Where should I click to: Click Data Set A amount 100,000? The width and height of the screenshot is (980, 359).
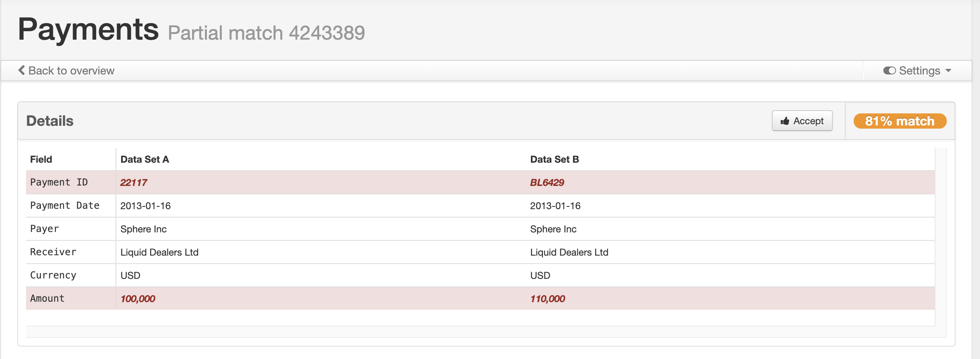(x=138, y=299)
